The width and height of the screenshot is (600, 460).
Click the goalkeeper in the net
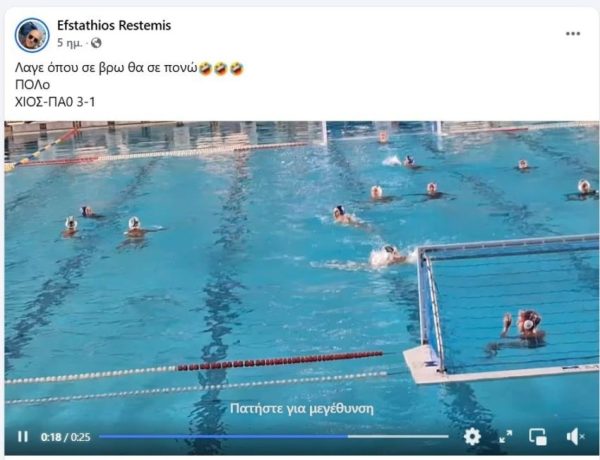point(522,329)
